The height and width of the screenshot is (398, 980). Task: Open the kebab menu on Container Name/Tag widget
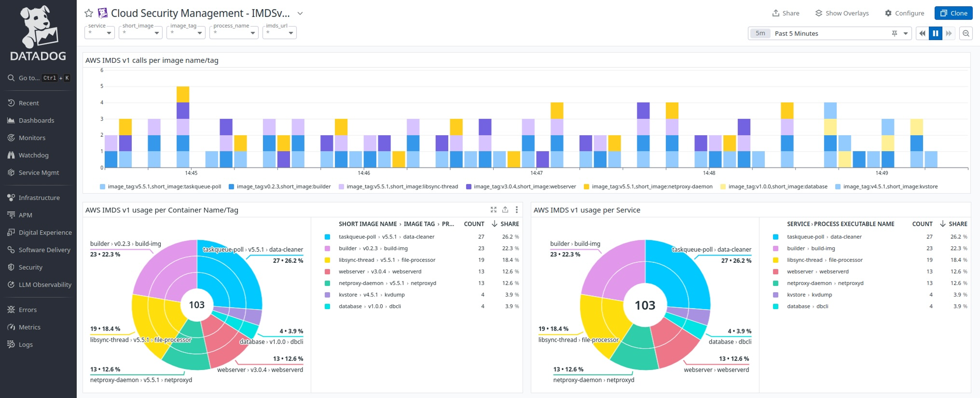(517, 209)
